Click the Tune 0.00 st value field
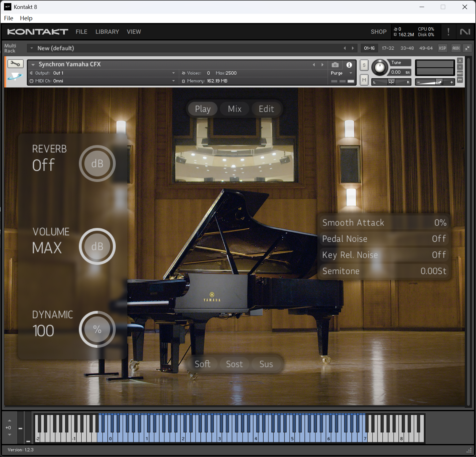This screenshot has width=476, height=457. point(400,72)
